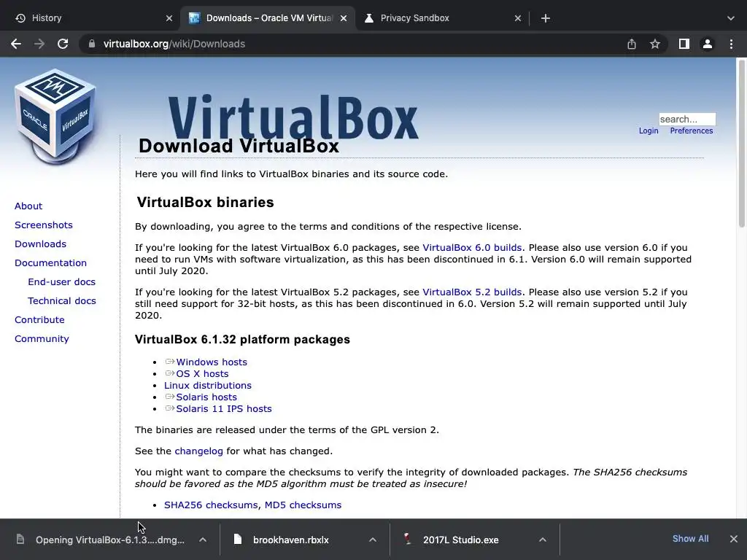Download the OS X hosts package

pos(202,374)
